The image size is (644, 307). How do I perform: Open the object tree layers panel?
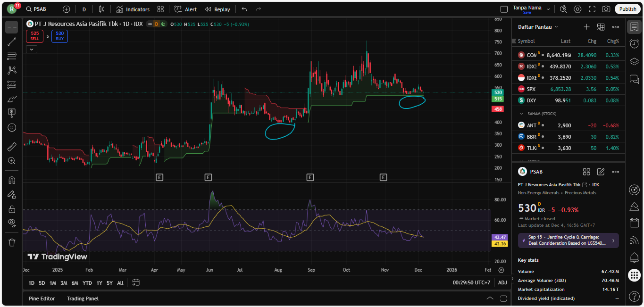(634, 61)
